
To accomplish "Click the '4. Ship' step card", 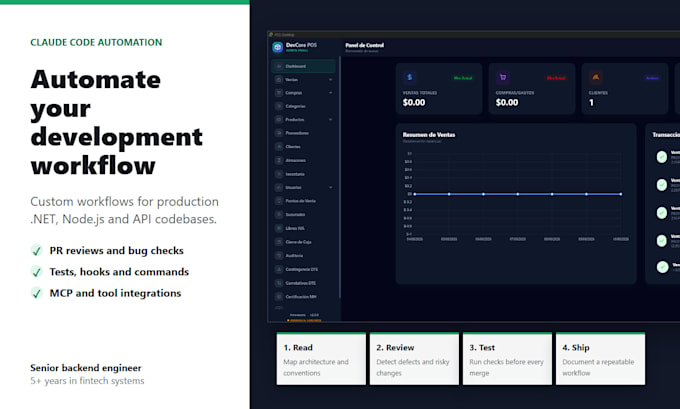I will click(600, 359).
